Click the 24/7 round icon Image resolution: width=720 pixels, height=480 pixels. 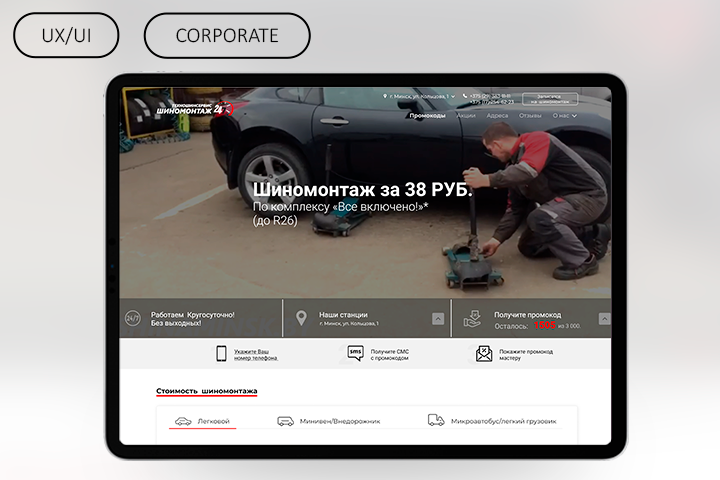pyautogui.click(x=133, y=318)
